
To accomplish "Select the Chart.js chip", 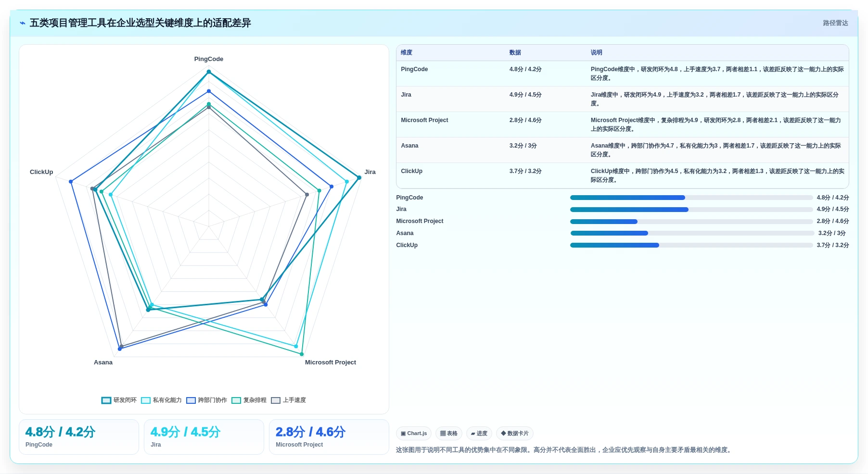I will click(414, 433).
